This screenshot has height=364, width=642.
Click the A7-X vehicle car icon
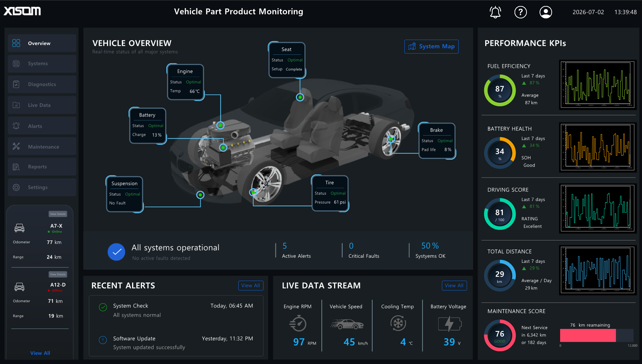point(19,228)
